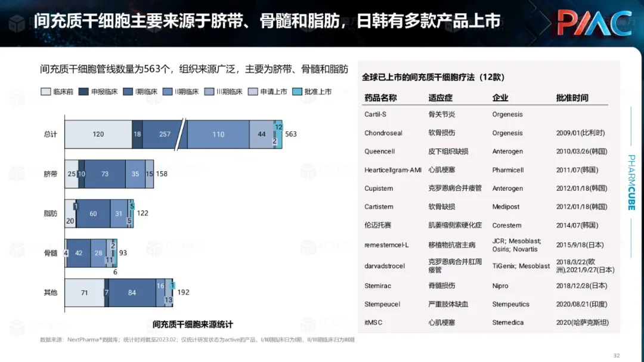Click the Hearticellgram-AMI drug name cell
This screenshot has width=644, height=362.
(x=393, y=170)
